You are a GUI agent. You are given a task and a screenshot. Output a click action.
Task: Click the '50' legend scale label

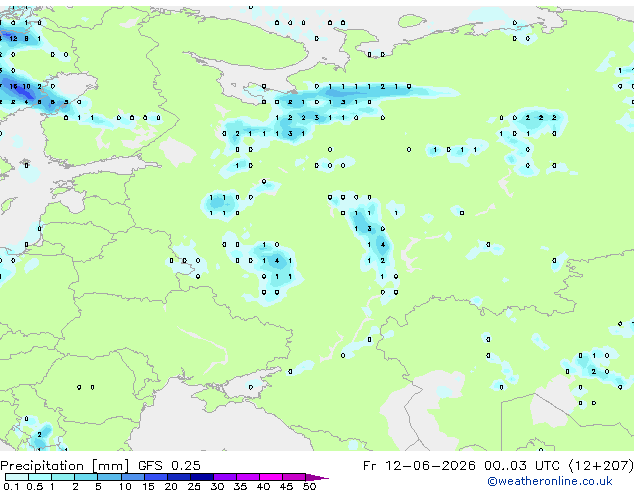tap(309, 486)
